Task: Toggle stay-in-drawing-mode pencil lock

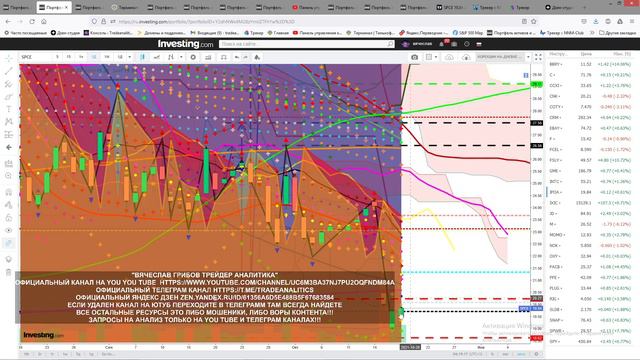Action: click(x=9, y=204)
